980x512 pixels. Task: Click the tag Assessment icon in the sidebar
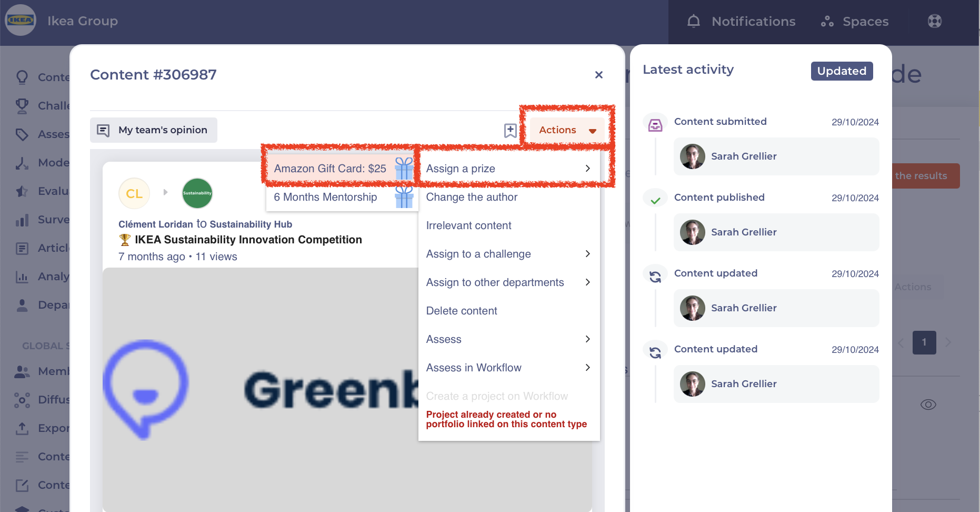click(x=22, y=134)
